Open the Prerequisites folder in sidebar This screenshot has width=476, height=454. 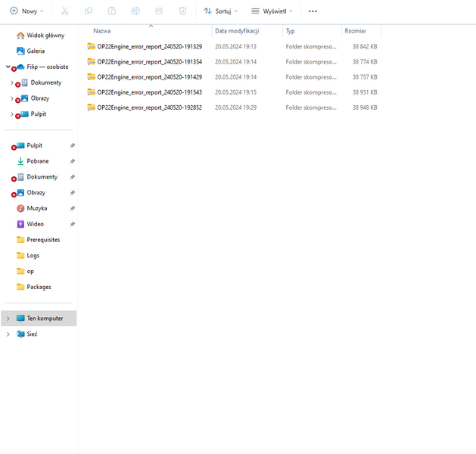tap(43, 240)
